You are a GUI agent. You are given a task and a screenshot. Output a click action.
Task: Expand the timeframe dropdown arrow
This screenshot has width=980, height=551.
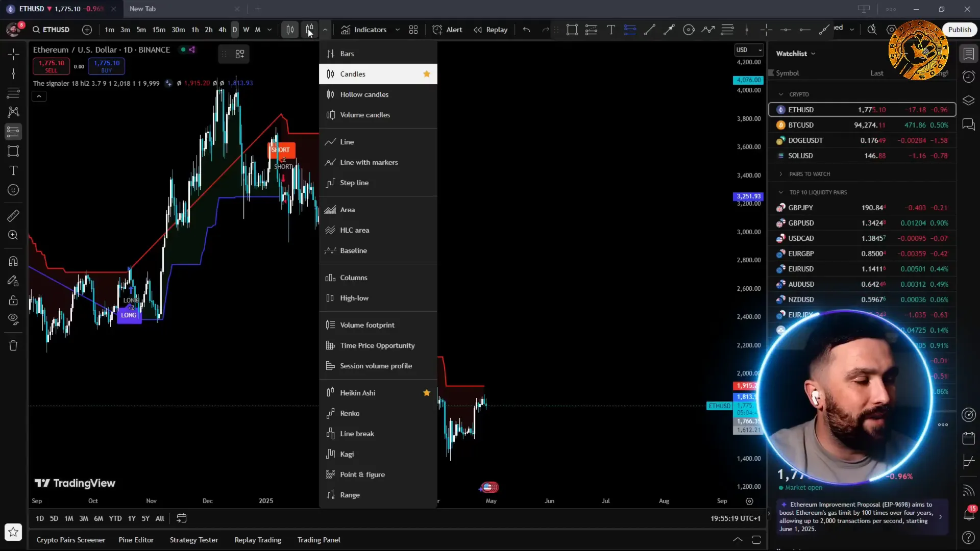pos(269,30)
